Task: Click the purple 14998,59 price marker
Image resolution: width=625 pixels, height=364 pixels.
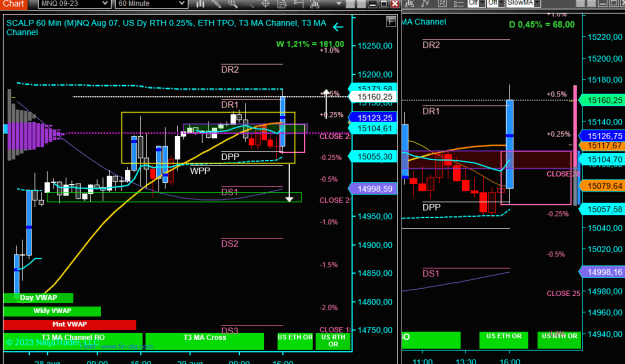Action: [x=372, y=189]
